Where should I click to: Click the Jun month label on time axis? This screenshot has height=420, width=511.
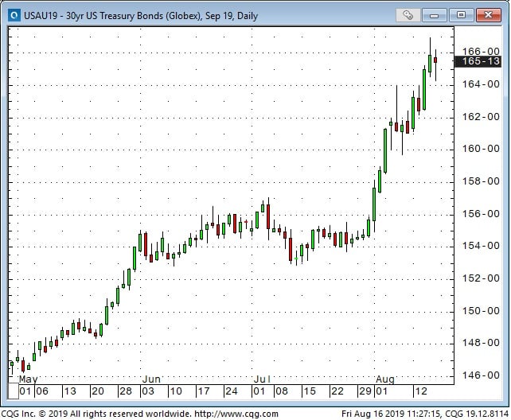click(151, 379)
